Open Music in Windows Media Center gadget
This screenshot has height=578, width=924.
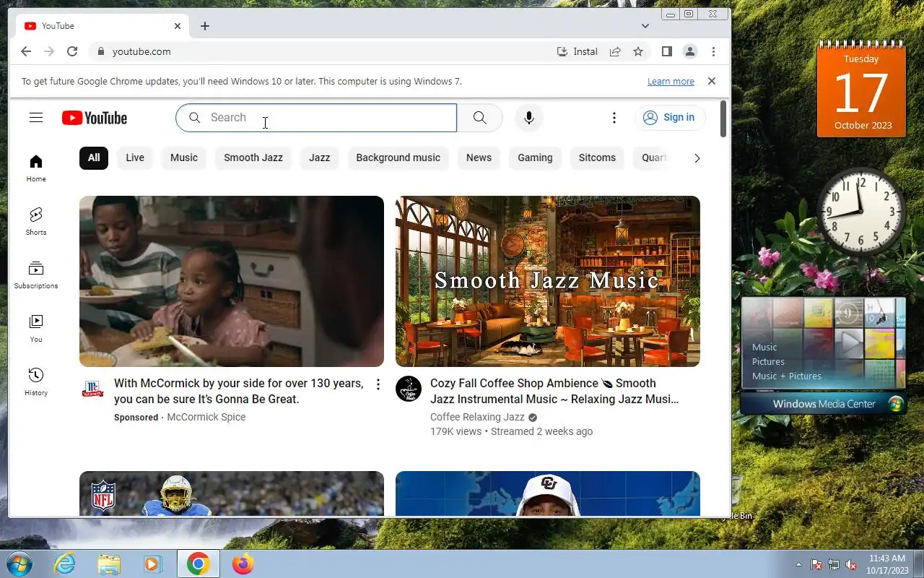pos(764,348)
